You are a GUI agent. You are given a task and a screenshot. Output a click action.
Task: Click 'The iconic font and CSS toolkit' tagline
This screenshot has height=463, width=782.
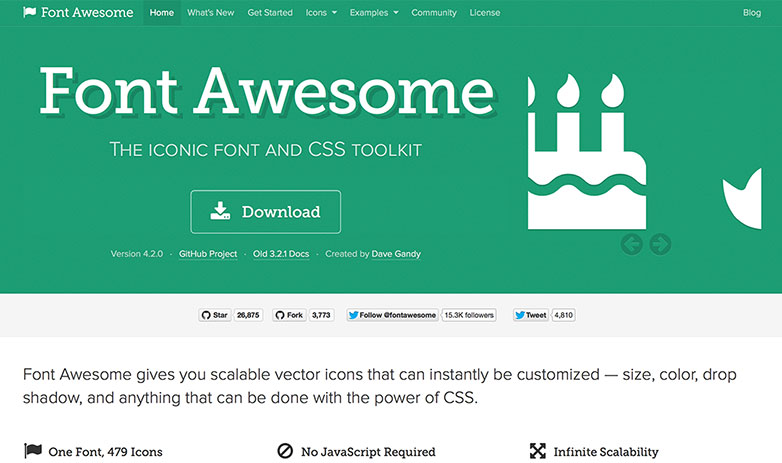[265, 149]
